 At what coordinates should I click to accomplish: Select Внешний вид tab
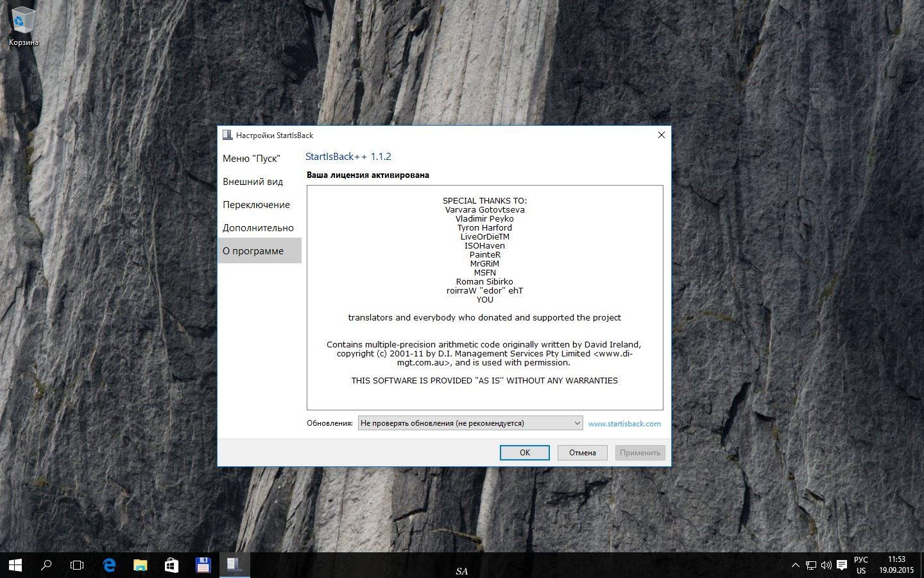259,182
